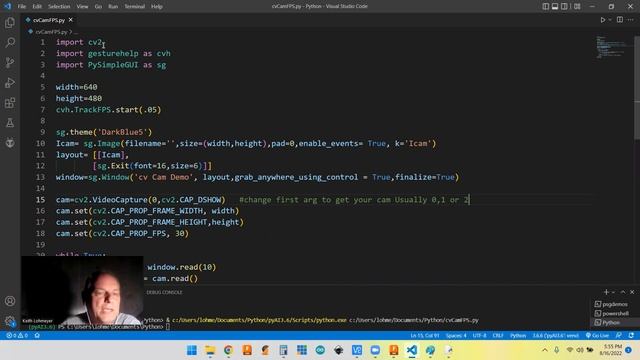Open the Go menu
Image resolution: width=640 pixels, height=360 pixels.
tap(98, 6)
